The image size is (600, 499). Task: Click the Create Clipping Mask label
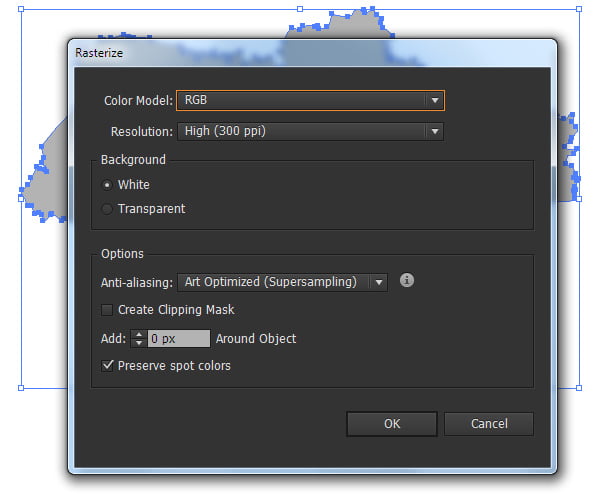[176, 310]
